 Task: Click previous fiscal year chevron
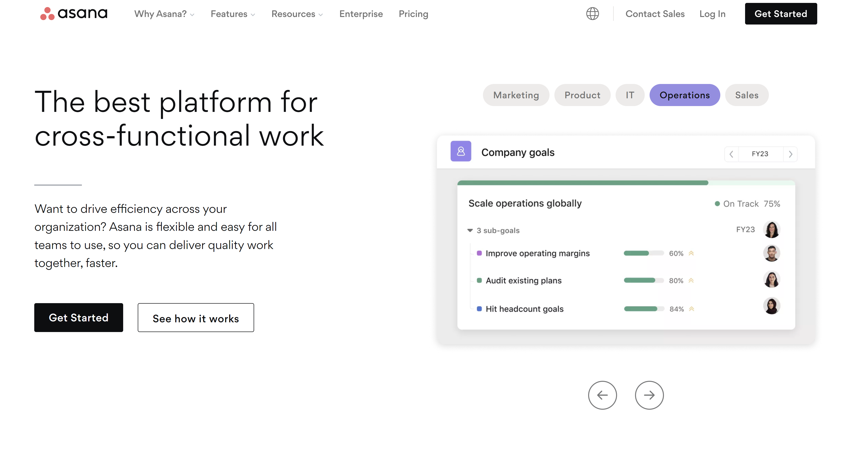pos(731,154)
